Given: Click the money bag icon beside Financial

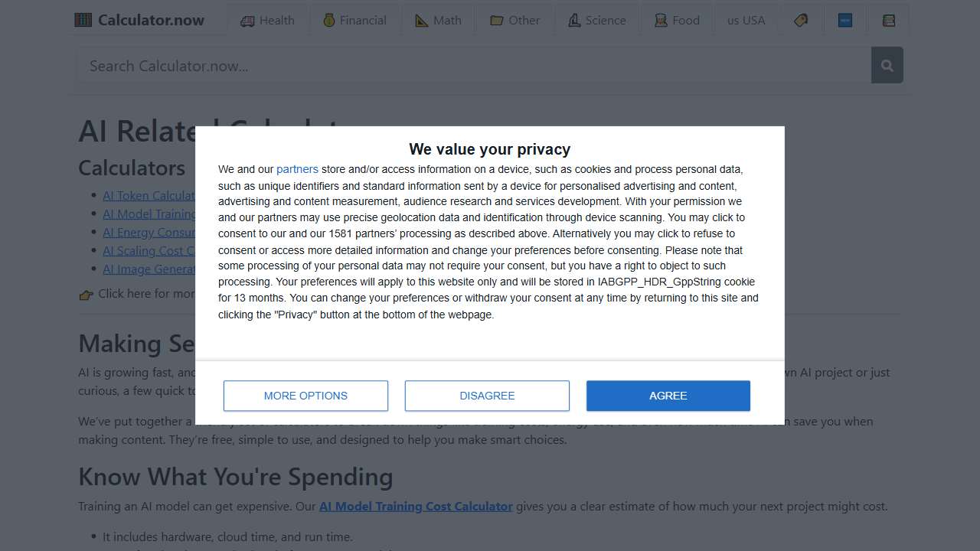Looking at the screenshot, I should [328, 21].
